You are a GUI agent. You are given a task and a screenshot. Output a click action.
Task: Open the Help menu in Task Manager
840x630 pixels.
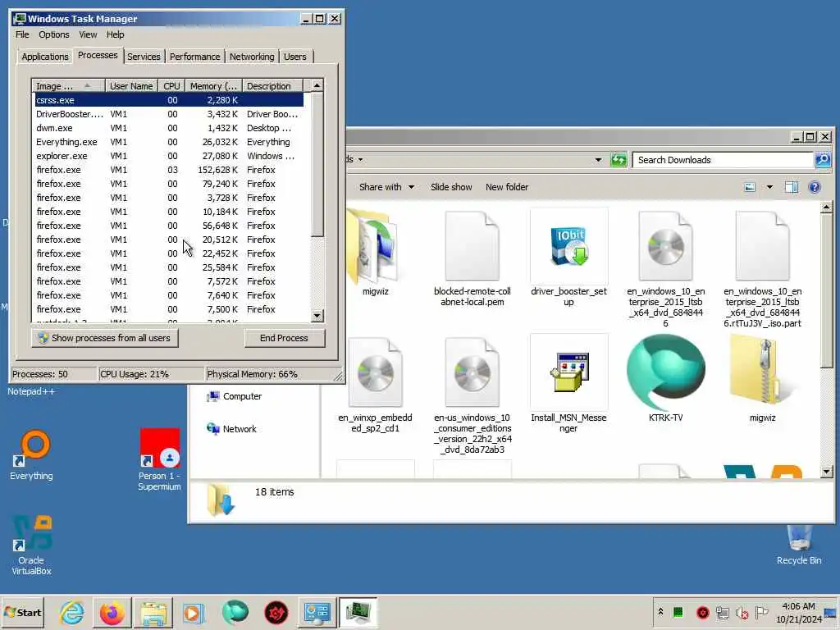(115, 34)
